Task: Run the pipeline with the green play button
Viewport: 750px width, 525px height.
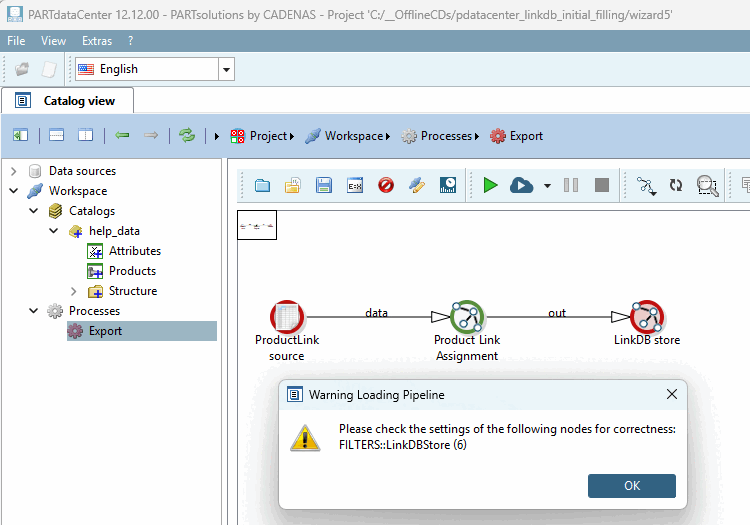Action: pos(490,185)
